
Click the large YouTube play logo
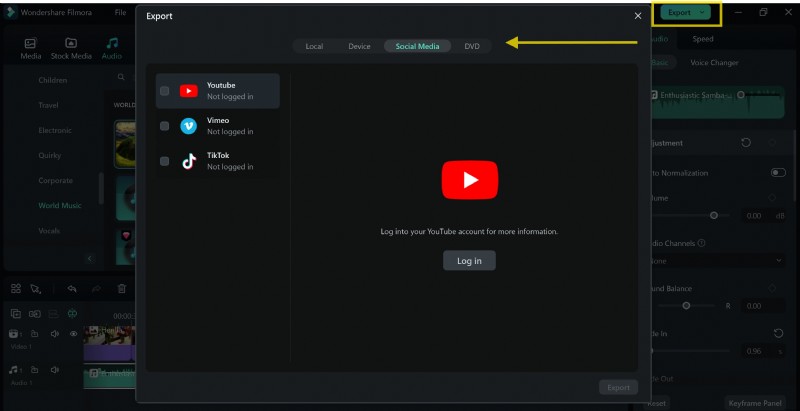pos(469,180)
